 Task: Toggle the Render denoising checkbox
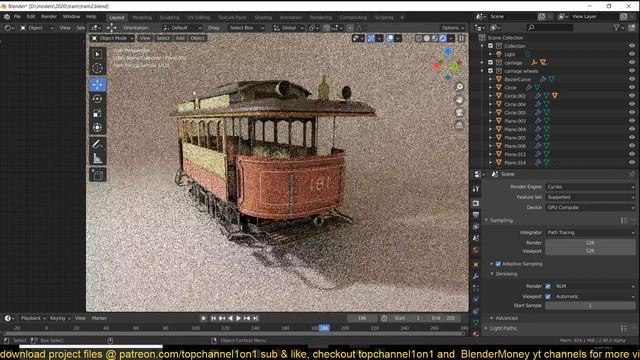548,286
